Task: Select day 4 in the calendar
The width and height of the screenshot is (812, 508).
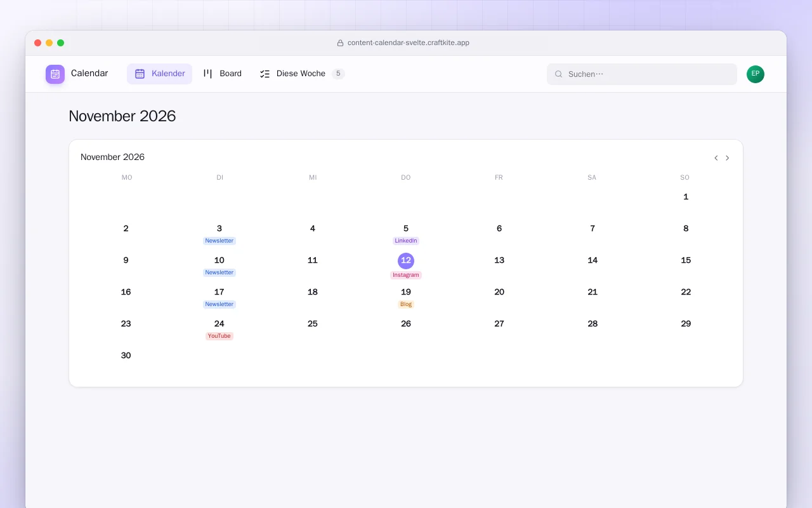Action: (x=313, y=229)
